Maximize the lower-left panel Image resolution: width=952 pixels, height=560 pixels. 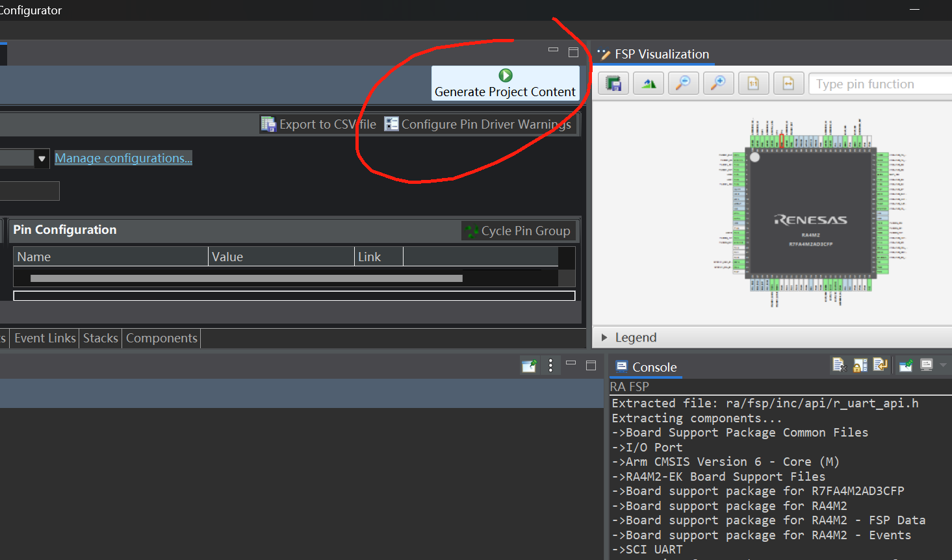[x=591, y=366]
